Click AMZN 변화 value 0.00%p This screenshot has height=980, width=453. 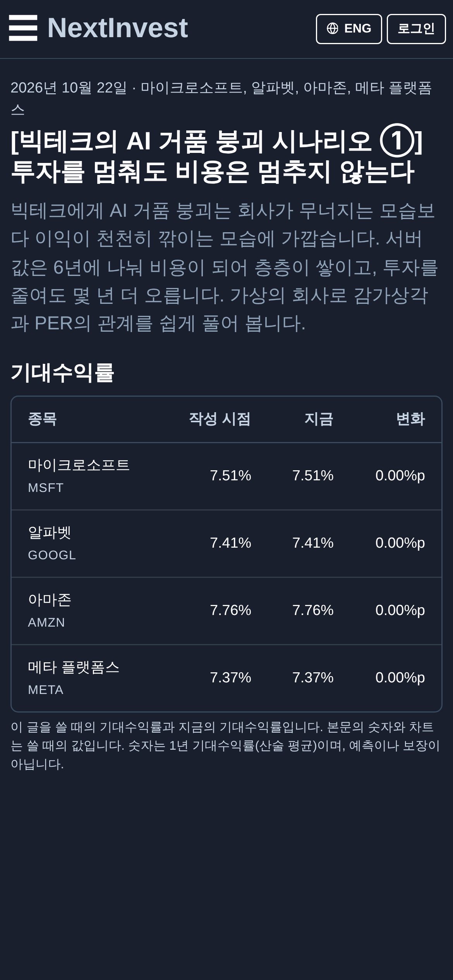[400, 610]
